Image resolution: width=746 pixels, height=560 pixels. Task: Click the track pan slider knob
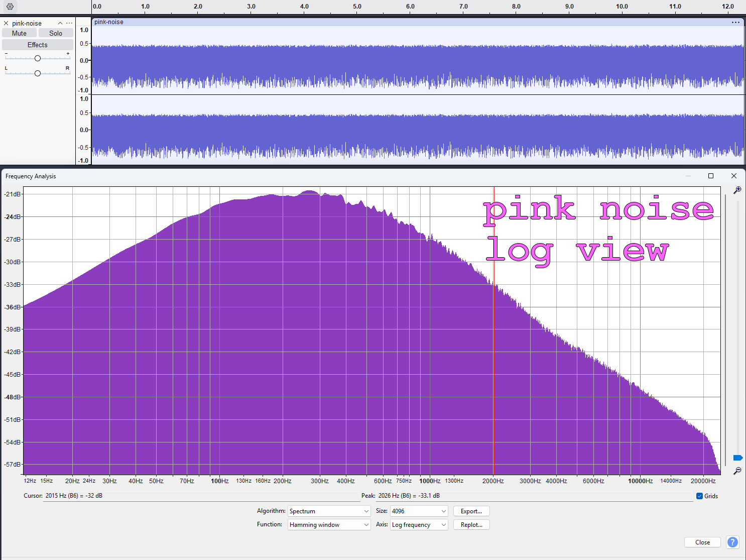coord(38,73)
